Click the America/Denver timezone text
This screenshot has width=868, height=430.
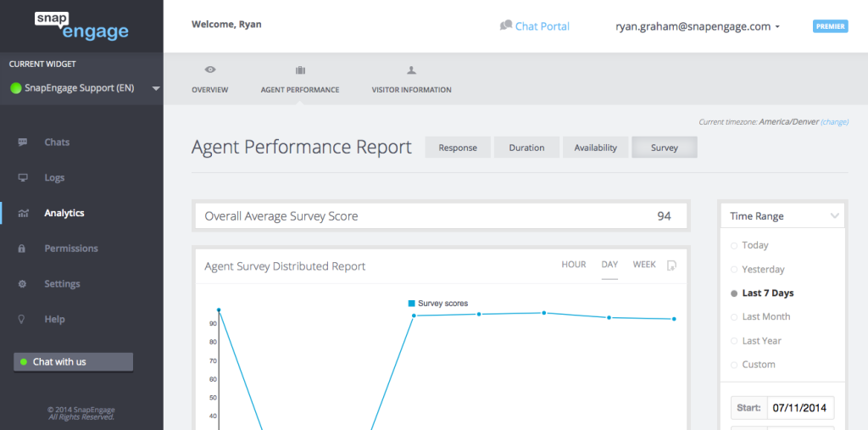(x=789, y=122)
